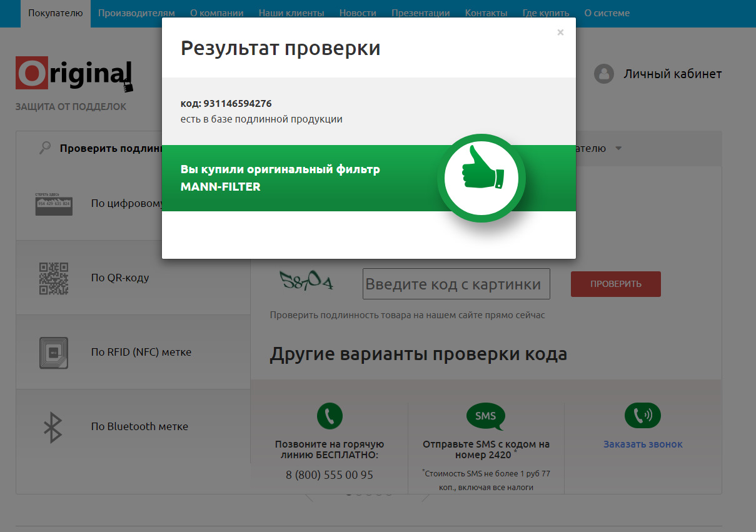Click the Личный кабинет link

tap(673, 74)
